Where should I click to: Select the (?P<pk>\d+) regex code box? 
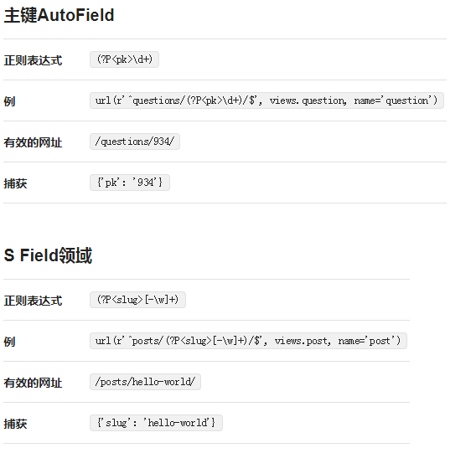point(125,59)
